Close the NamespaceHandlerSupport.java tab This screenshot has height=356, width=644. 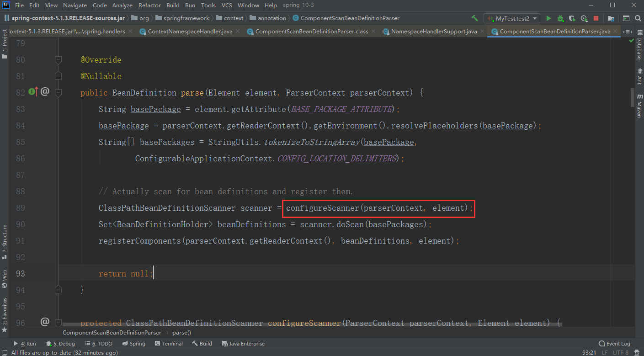(x=482, y=32)
